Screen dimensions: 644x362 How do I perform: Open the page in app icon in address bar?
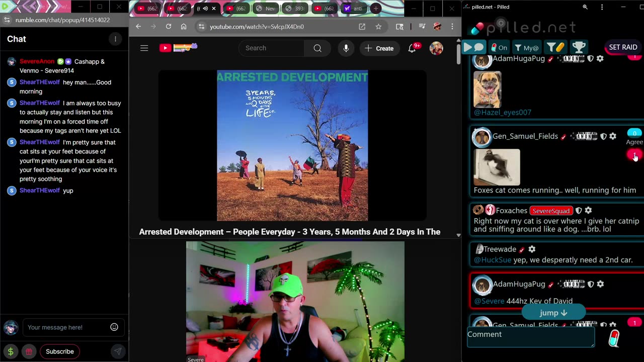(362, 27)
